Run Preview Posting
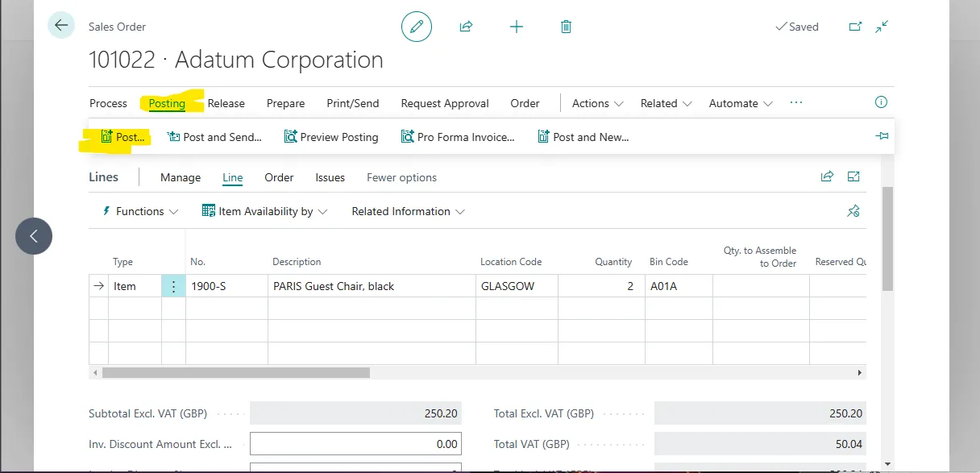The image size is (980, 473). [x=331, y=137]
